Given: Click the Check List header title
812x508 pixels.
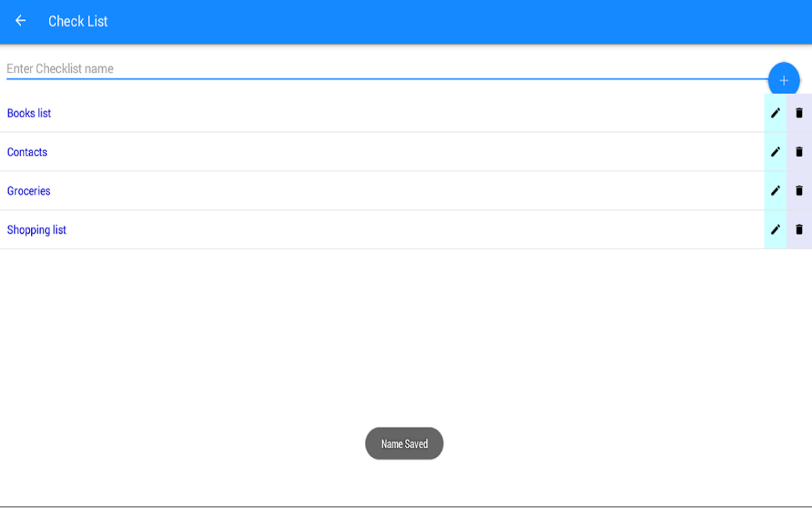Looking at the screenshot, I should pyautogui.click(x=78, y=22).
